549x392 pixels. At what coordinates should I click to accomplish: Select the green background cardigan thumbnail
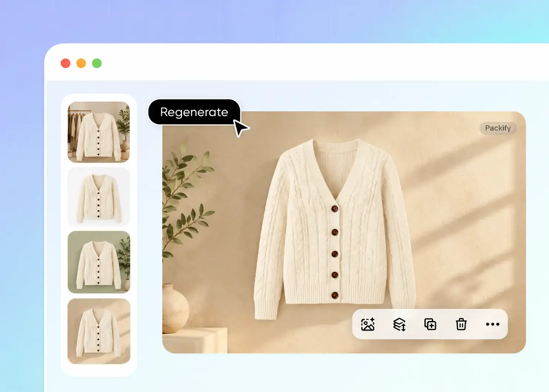99,262
